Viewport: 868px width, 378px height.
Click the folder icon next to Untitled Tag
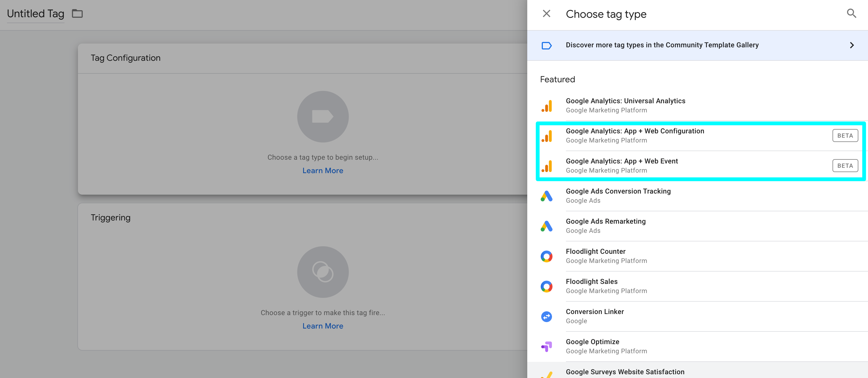point(77,13)
